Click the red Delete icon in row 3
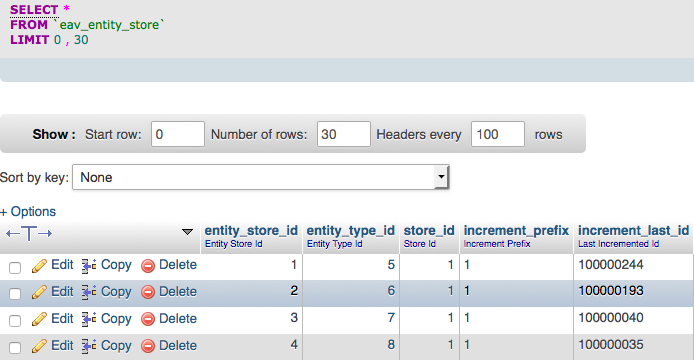 (148, 320)
